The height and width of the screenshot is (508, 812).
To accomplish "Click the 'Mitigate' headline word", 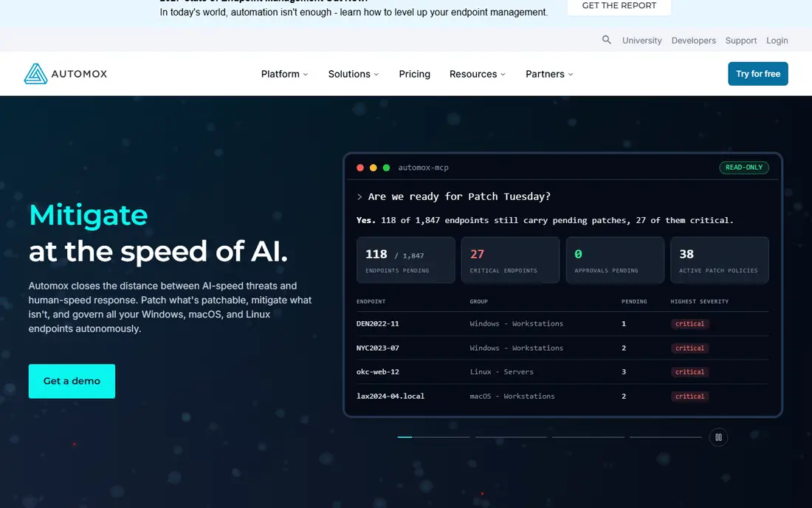I will pos(88,216).
